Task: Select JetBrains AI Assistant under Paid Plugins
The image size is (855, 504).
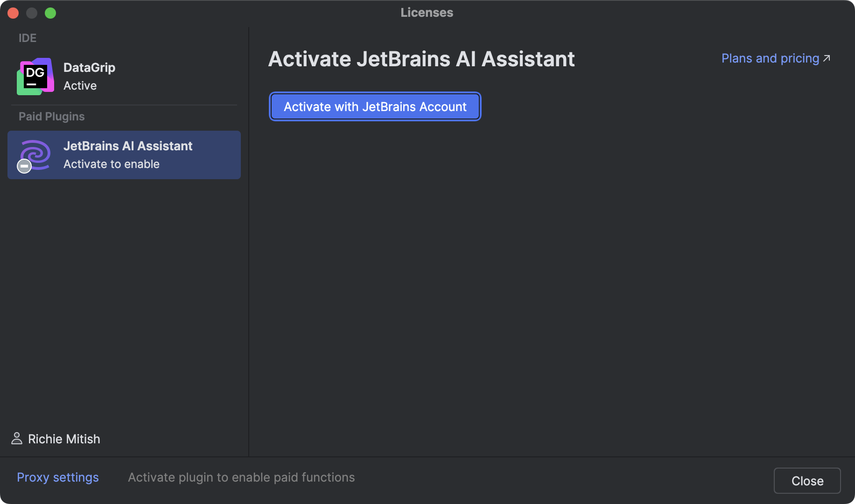Action: (x=124, y=154)
